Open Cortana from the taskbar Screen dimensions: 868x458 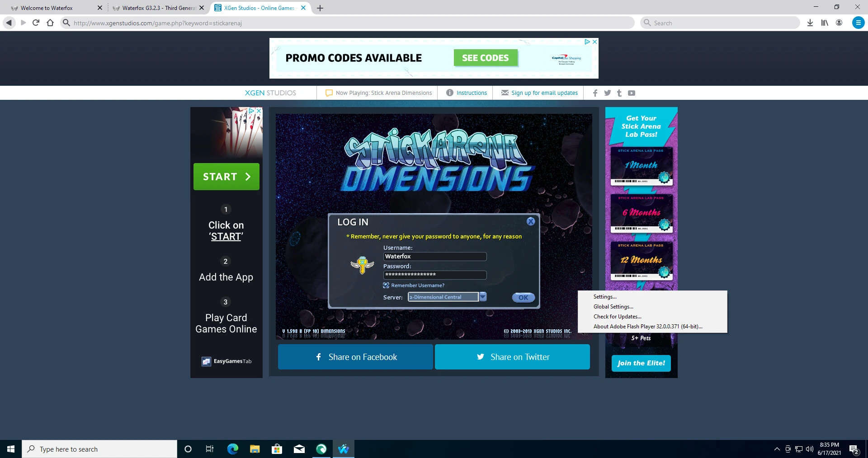tap(188, 449)
